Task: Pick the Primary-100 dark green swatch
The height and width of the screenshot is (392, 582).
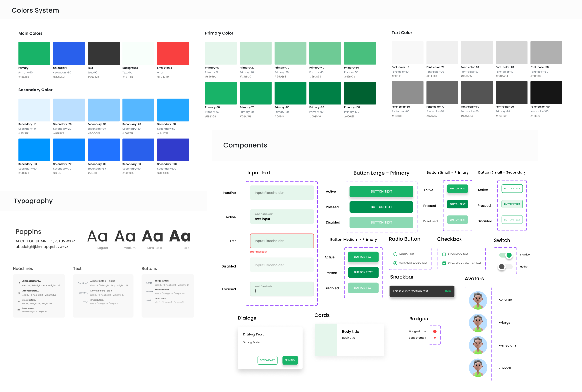Action: (x=360, y=93)
